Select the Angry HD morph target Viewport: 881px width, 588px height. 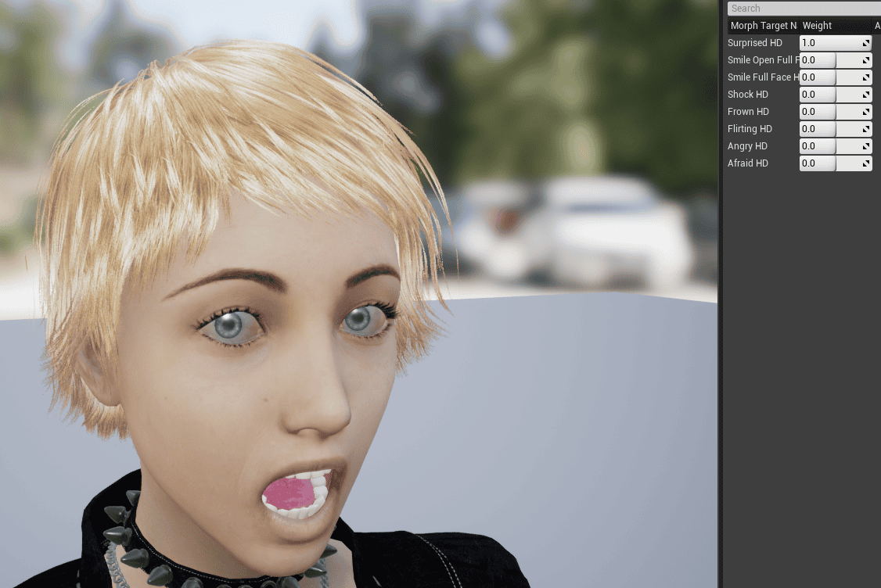(x=747, y=146)
